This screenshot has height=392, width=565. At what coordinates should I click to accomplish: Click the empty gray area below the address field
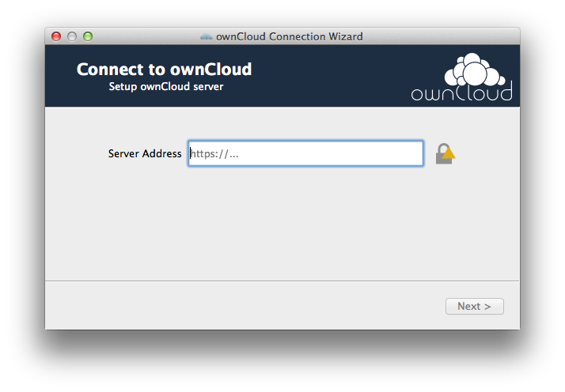pos(282,223)
